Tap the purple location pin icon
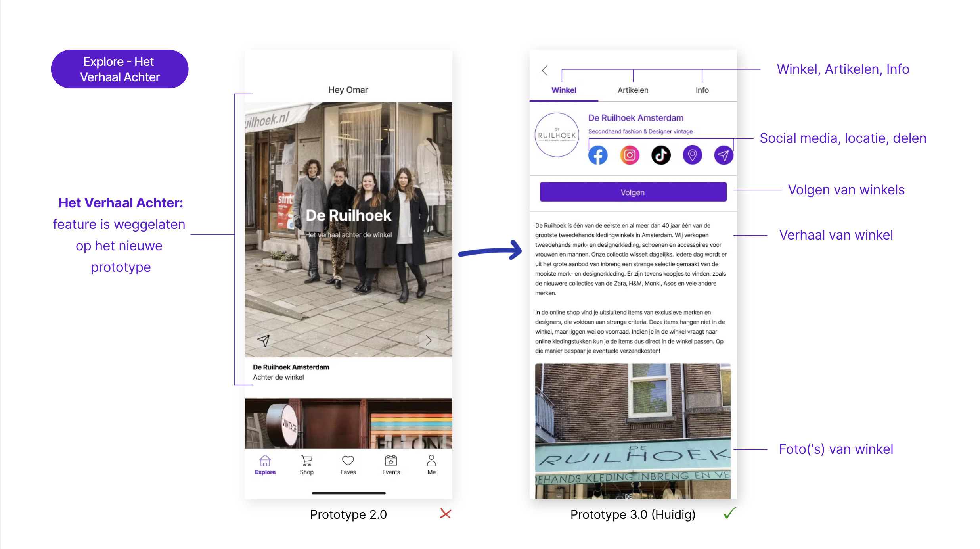This screenshot has width=980, height=549. (x=692, y=155)
